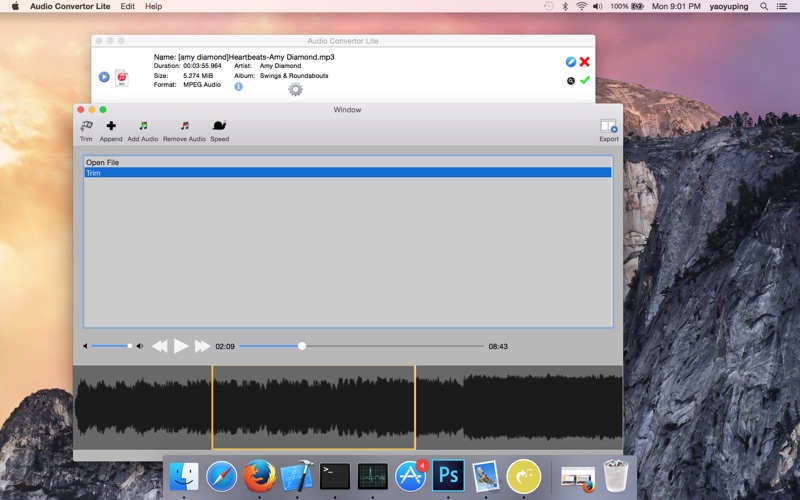
Task: Open Xcode from the Dock
Action: tap(297, 476)
